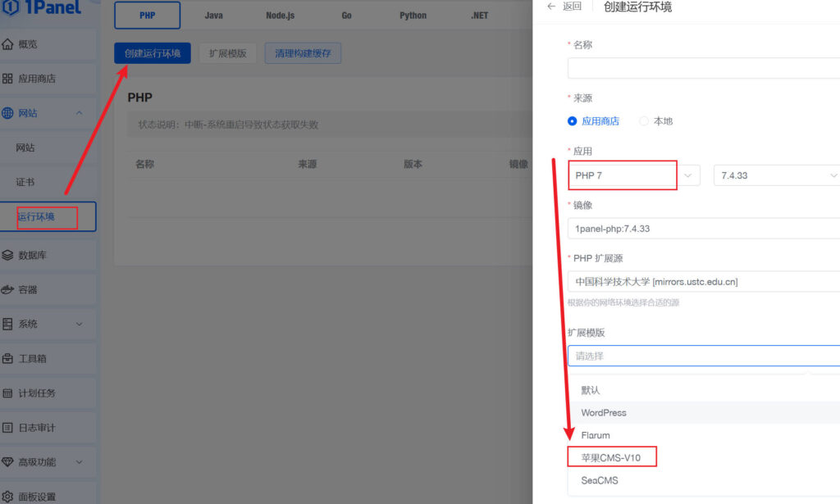The image size is (840, 504).
Task: Click the 清理构建缓存 button
Action: click(303, 53)
